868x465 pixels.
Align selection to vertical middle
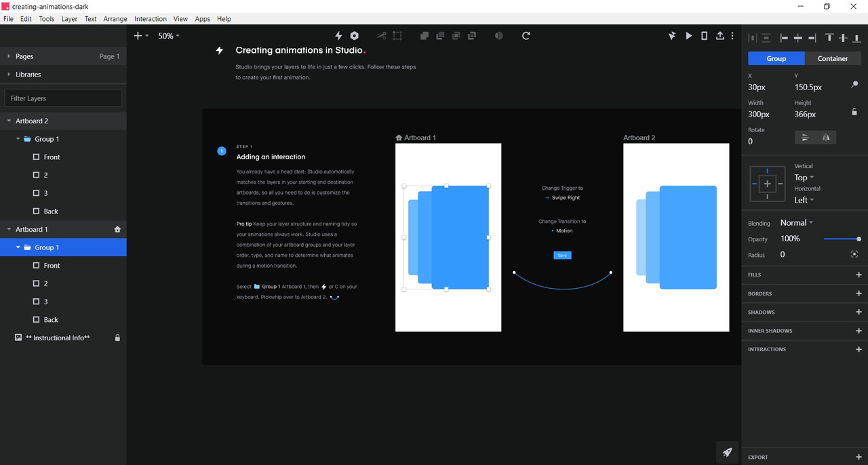click(x=844, y=38)
